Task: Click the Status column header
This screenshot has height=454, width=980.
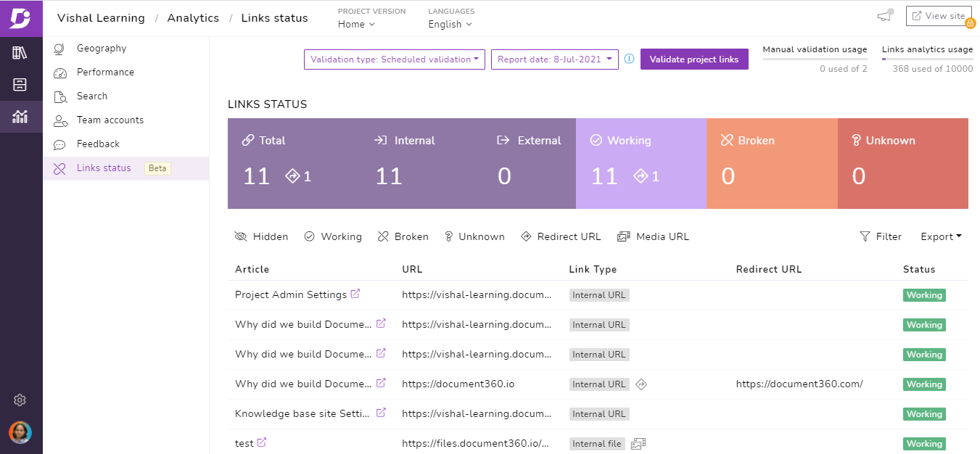Action: point(919,269)
